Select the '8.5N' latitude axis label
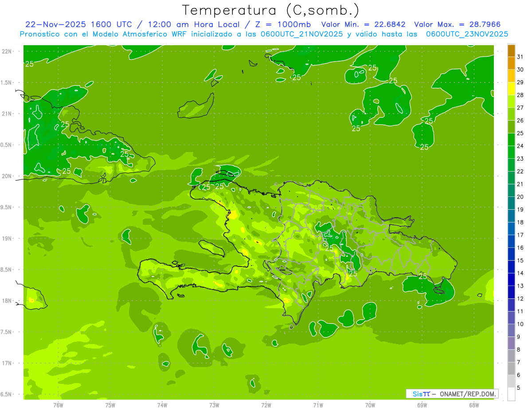This screenshot has width=532, height=411. [6, 270]
